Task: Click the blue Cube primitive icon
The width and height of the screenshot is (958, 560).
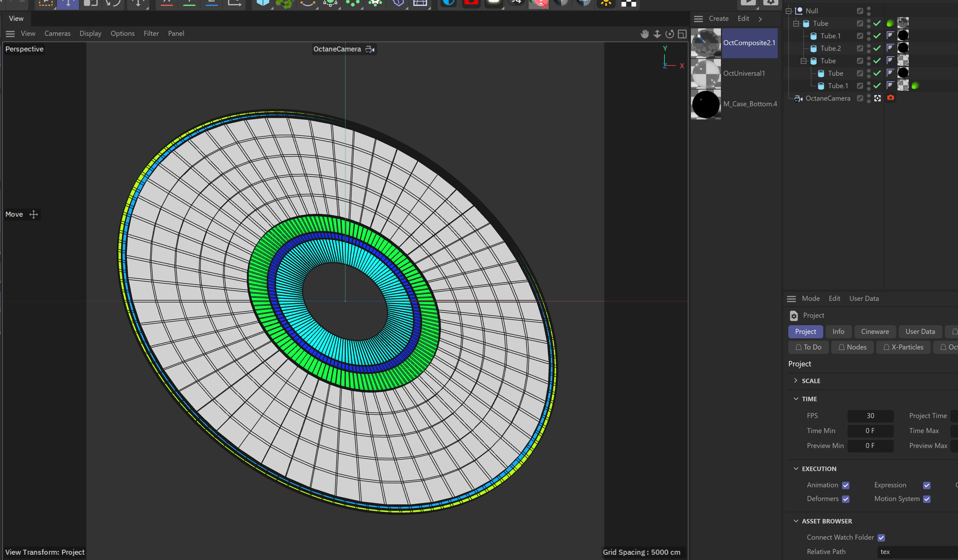Action: pos(263,3)
